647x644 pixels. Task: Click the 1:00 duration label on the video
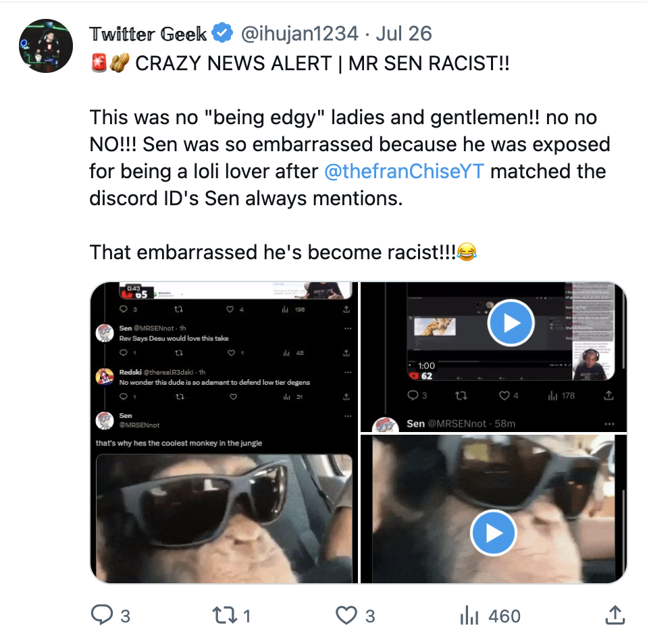tap(427, 365)
